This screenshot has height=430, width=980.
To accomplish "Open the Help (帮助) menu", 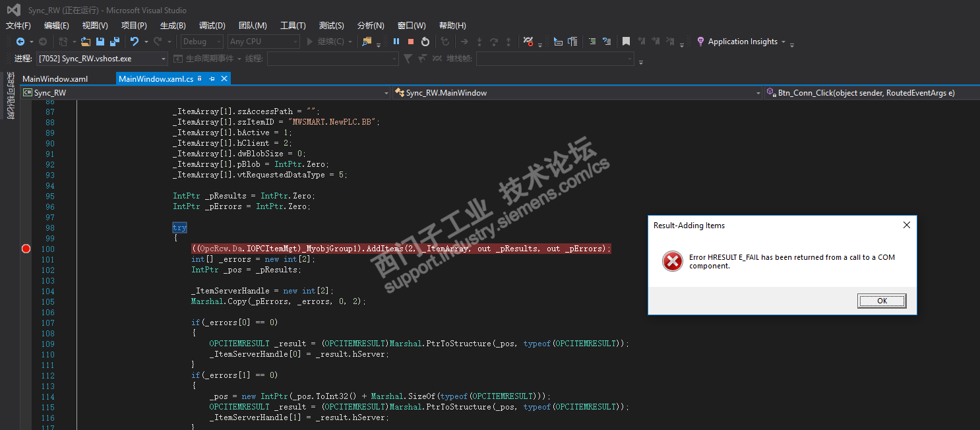I will coord(452,26).
